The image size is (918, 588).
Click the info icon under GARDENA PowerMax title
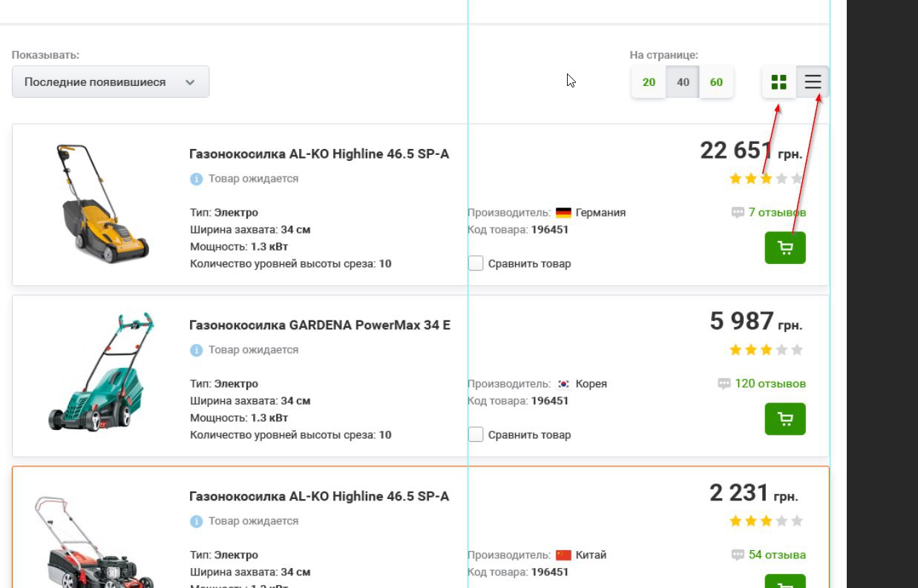(196, 350)
